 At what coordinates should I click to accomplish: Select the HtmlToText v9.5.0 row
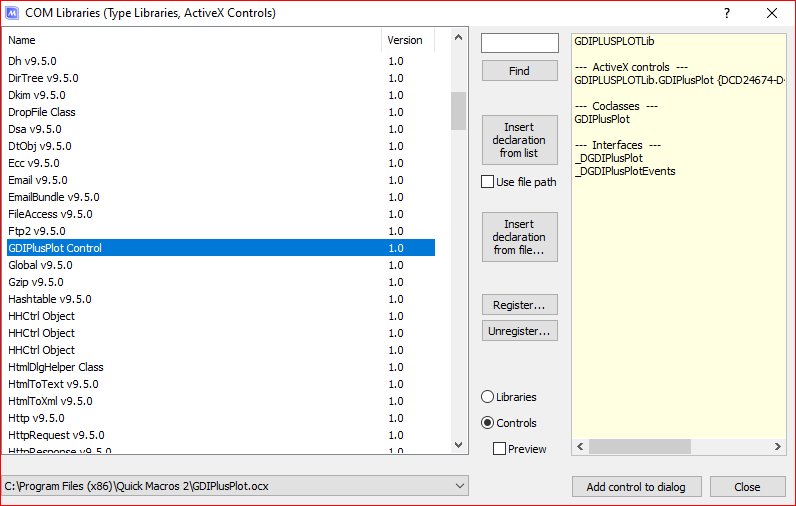point(221,384)
